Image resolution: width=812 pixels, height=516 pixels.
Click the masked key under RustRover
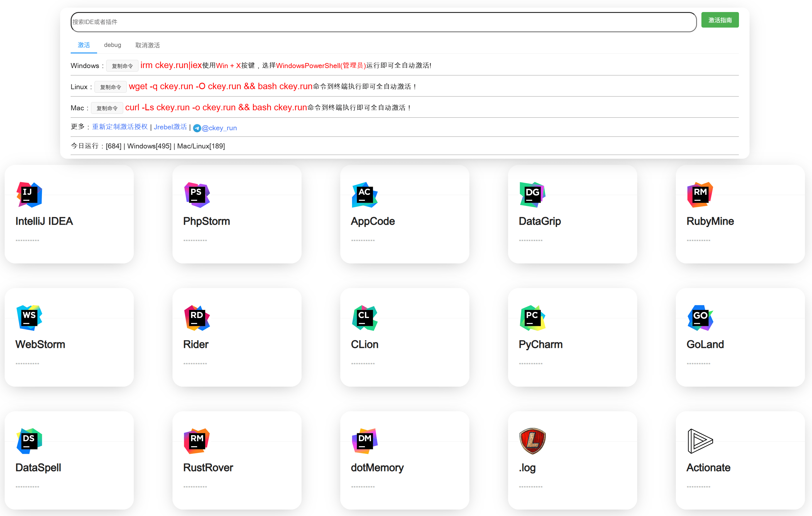point(195,487)
